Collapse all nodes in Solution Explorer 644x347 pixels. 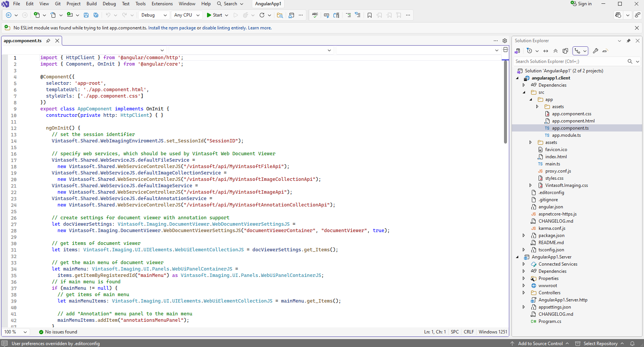(556, 51)
